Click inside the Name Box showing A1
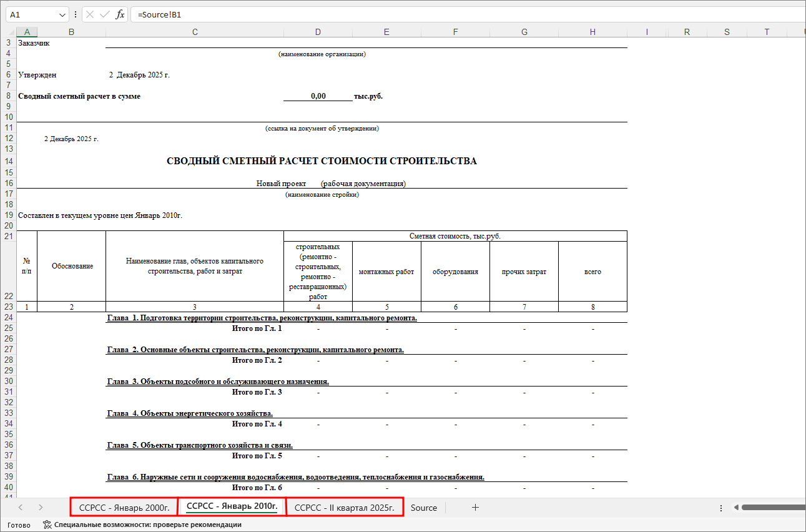The width and height of the screenshot is (806, 532). [31, 14]
